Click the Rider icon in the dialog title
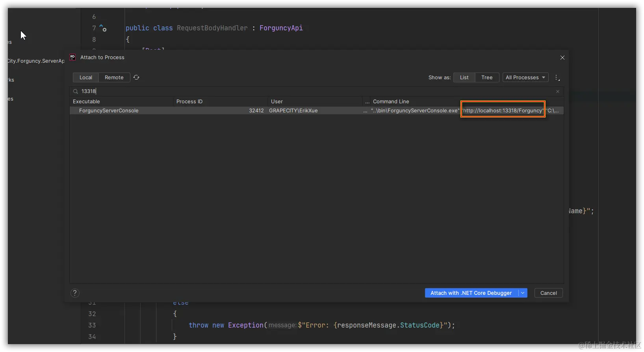 pos(72,57)
